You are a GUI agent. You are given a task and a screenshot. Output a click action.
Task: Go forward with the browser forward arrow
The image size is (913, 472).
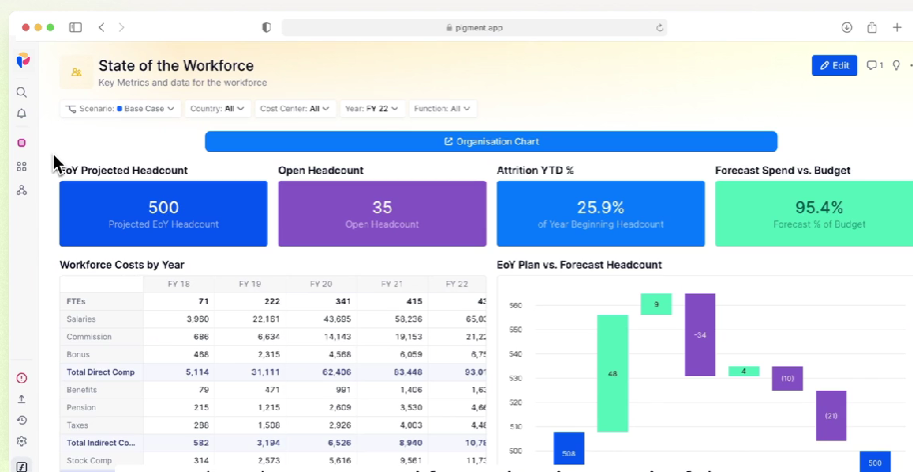tap(121, 27)
